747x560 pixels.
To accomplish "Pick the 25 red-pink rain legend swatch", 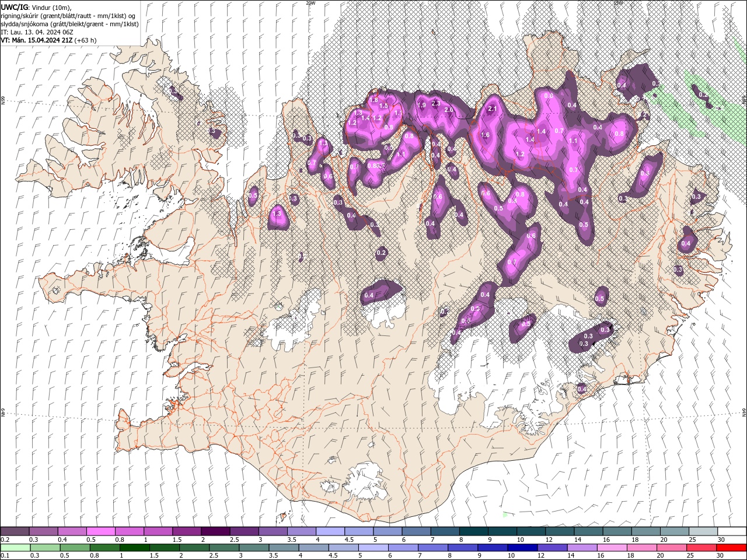I will (703, 548).
